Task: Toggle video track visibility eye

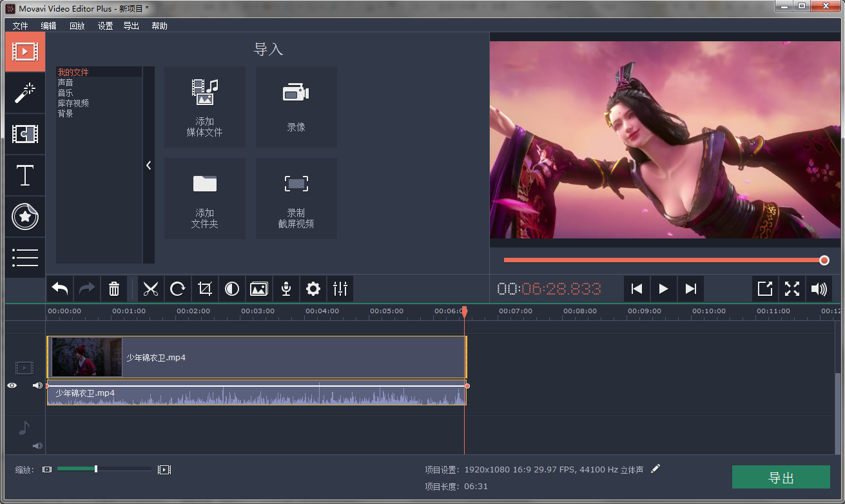Action: tap(12, 385)
